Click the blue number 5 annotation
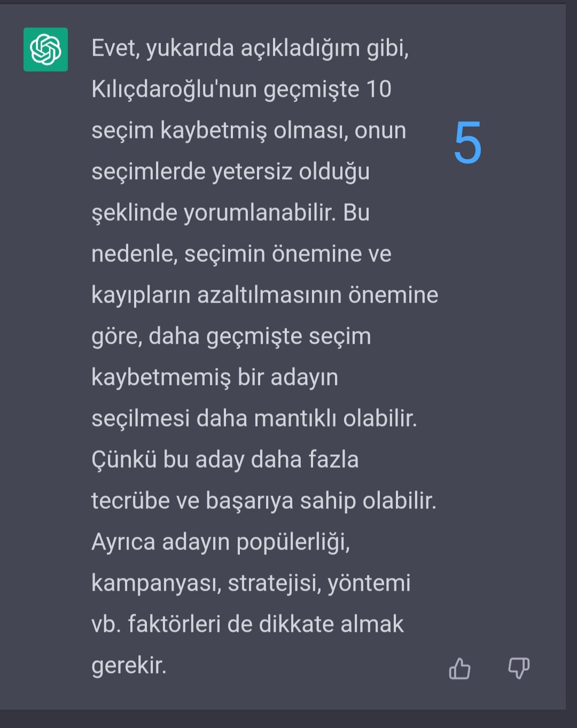This screenshot has height=728, width=577. pos(467,143)
